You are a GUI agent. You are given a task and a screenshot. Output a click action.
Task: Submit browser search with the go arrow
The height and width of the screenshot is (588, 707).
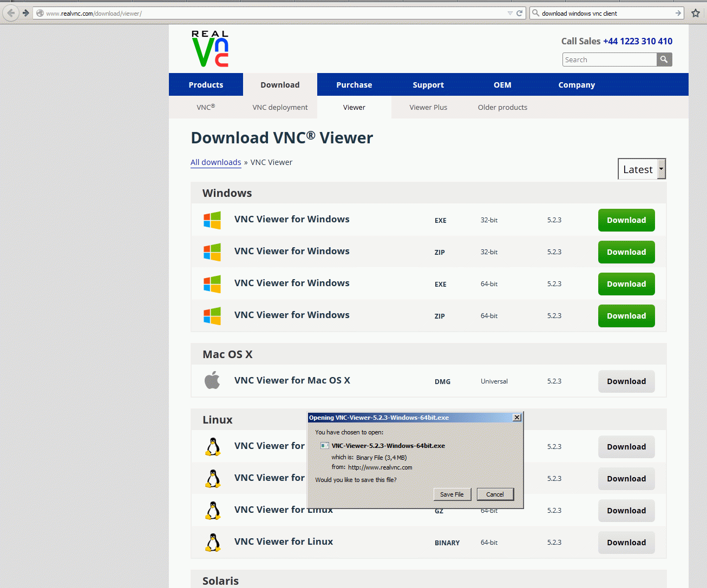click(x=678, y=13)
